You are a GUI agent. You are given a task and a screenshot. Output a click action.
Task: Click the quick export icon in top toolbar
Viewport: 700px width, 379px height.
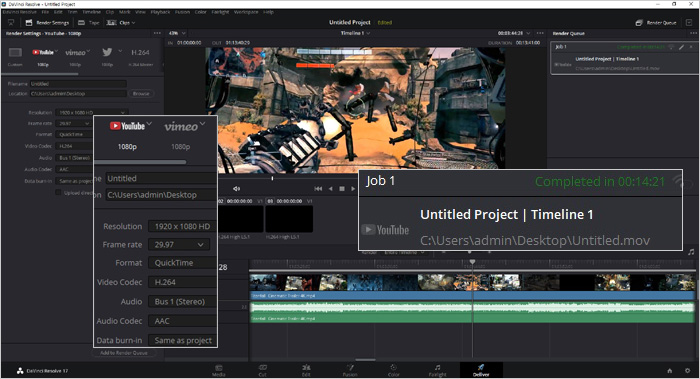(11, 22)
